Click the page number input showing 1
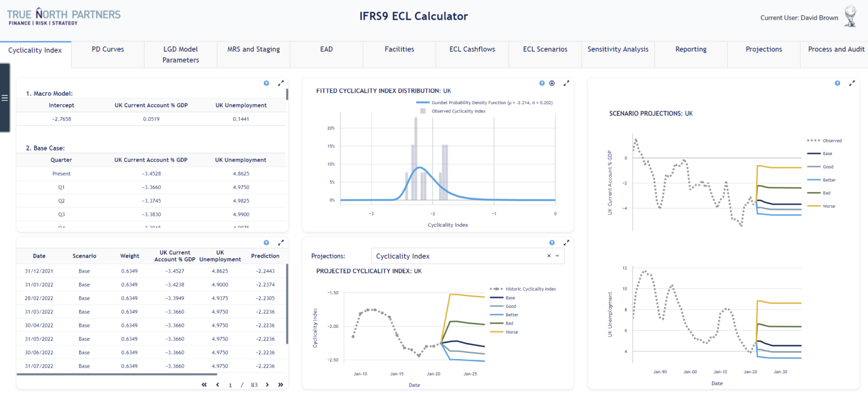Image resolution: width=868 pixels, height=393 pixels. point(229,385)
